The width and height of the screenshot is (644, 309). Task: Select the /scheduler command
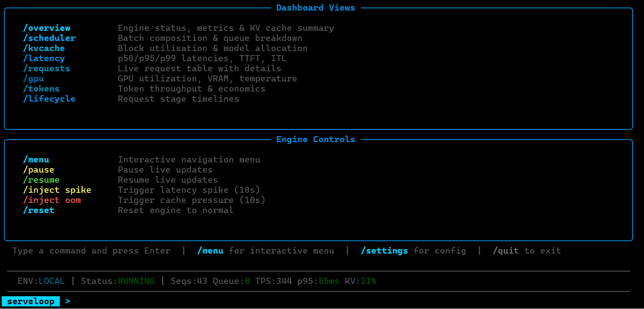(49, 38)
